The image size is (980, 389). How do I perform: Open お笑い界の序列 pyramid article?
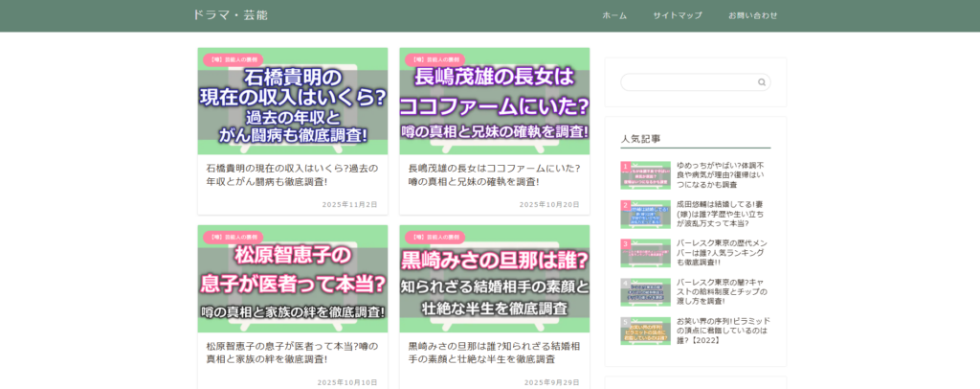(x=722, y=331)
